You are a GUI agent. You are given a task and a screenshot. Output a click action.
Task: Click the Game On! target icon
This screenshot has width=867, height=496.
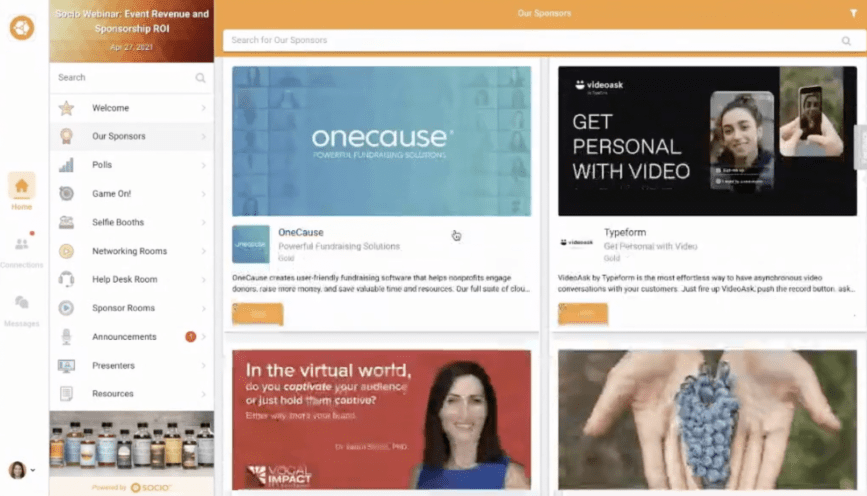66,194
